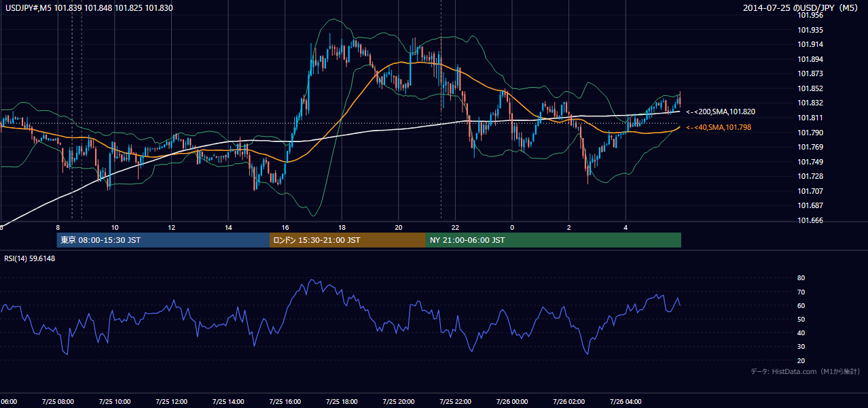Click hour tick 12 under price chart
The image size is (868, 408).
tap(171, 228)
